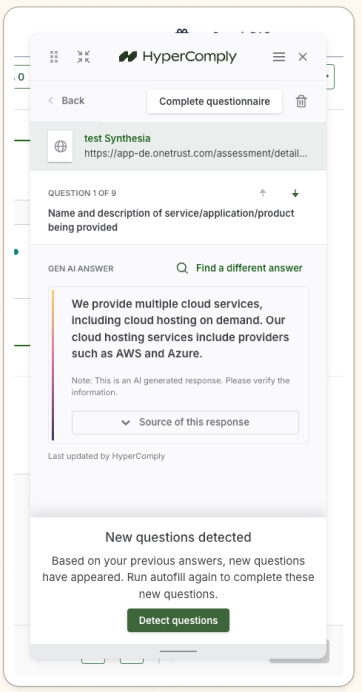Image resolution: width=362 pixels, height=692 pixels.
Task: Click chevron beside Source of this response
Action: tap(125, 423)
